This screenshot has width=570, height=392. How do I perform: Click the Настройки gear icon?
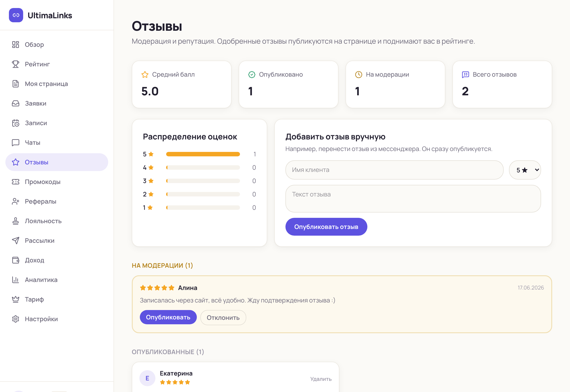pos(15,319)
